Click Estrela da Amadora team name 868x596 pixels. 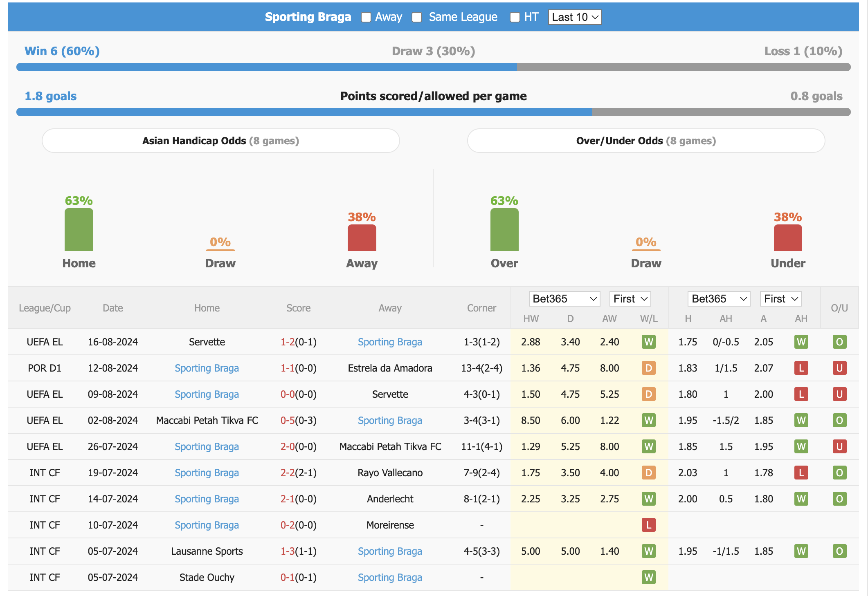tap(390, 368)
